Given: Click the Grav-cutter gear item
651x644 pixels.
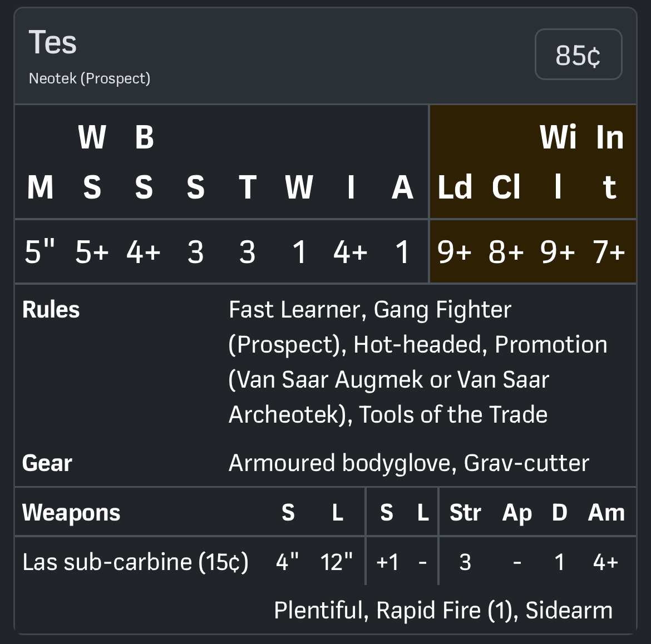Looking at the screenshot, I should [x=526, y=463].
